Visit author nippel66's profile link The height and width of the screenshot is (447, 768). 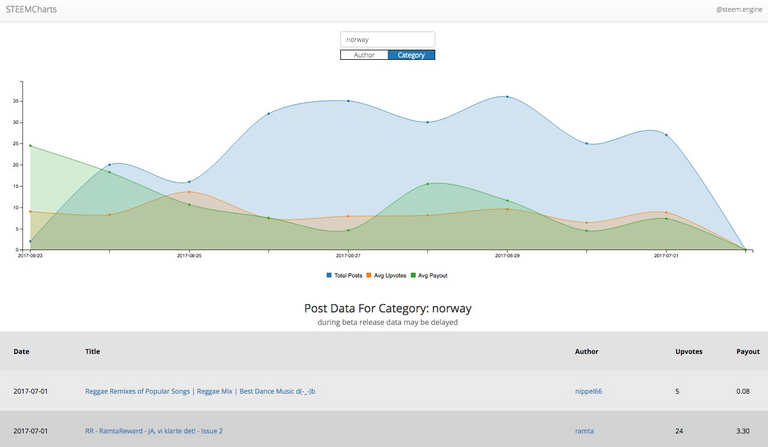(590, 391)
